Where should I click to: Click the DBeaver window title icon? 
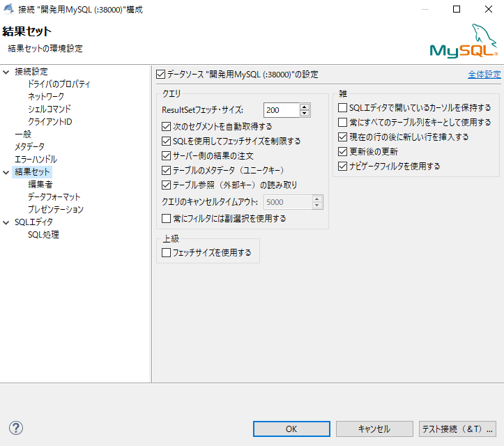[x=8, y=9]
